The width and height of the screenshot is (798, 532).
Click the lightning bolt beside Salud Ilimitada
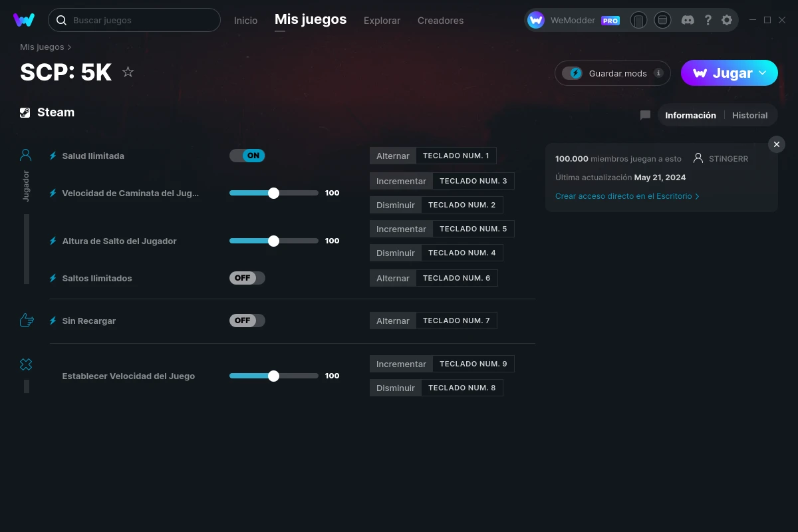pos(52,156)
